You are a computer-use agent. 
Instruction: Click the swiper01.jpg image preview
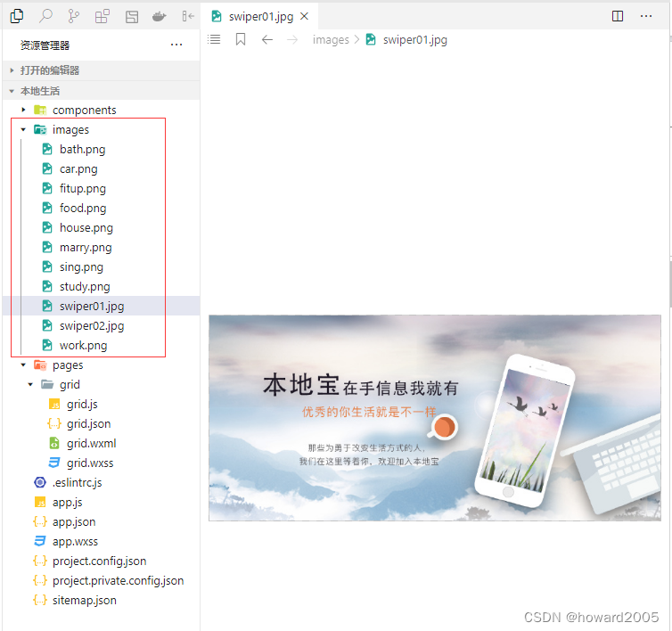[x=435, y=418]
